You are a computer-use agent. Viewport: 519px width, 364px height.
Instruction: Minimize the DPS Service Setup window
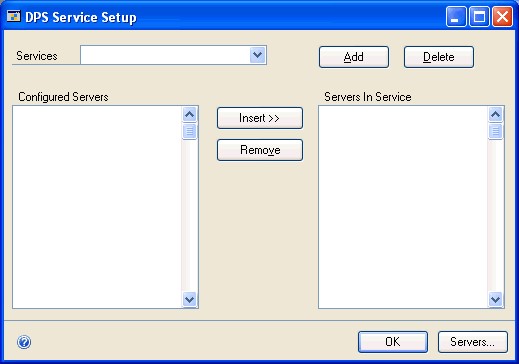pyautogui.click(x=456, y=17)
